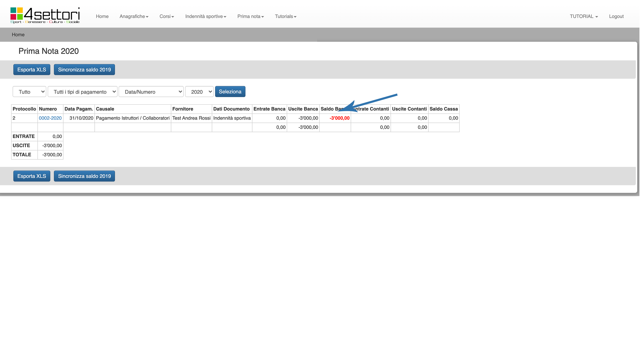Click top Sincronizza saldo 2019 button
The image size is (644, 346).
pyautogui.click(x=84, y=70)
